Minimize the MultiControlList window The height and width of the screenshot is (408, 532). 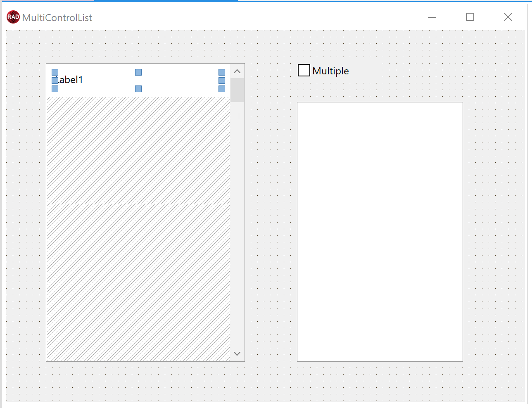pos(432,17)
